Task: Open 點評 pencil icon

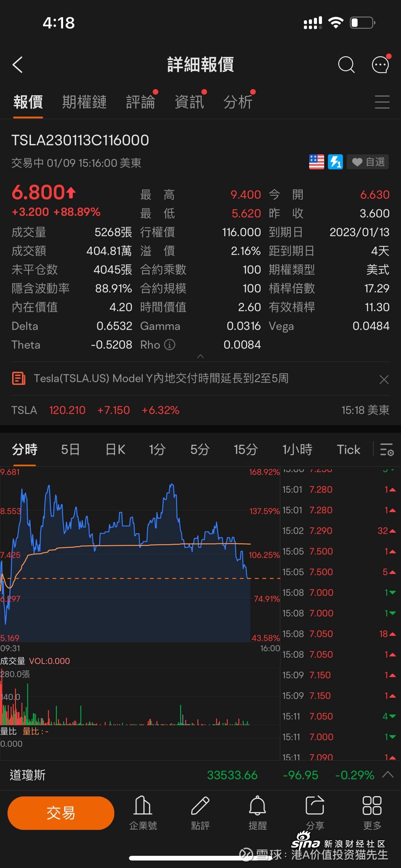Action: point(200,813)
